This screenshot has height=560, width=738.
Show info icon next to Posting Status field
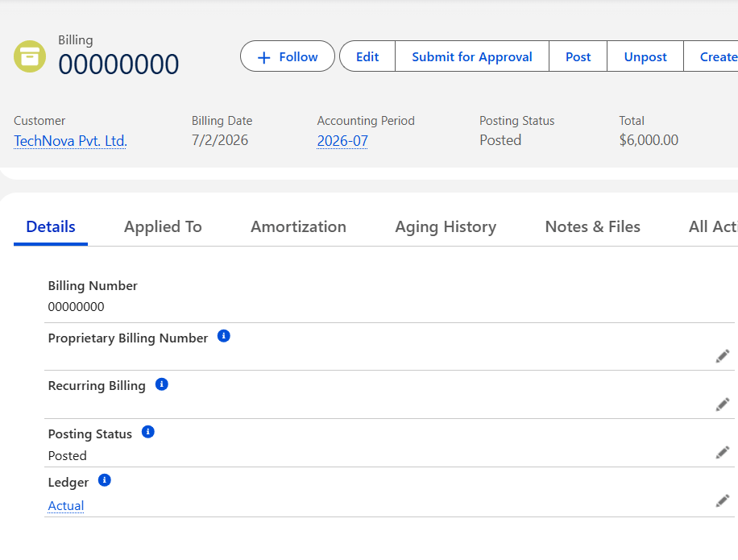147,432
